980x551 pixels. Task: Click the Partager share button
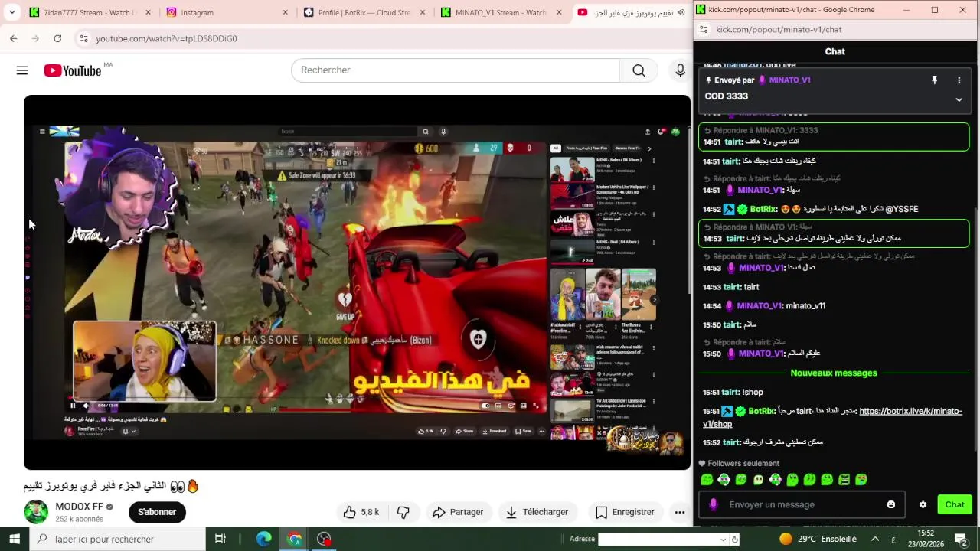[458, 512]
